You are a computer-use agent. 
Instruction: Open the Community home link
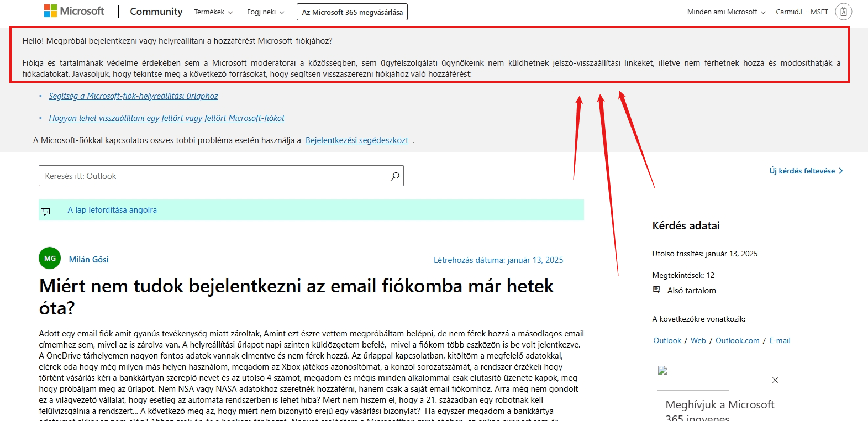click(x=156, y=12)
